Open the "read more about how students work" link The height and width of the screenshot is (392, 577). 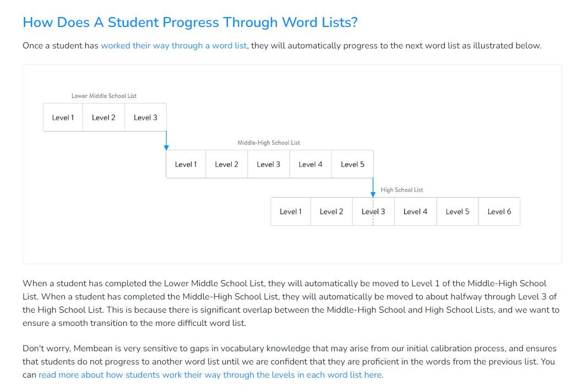210,375
